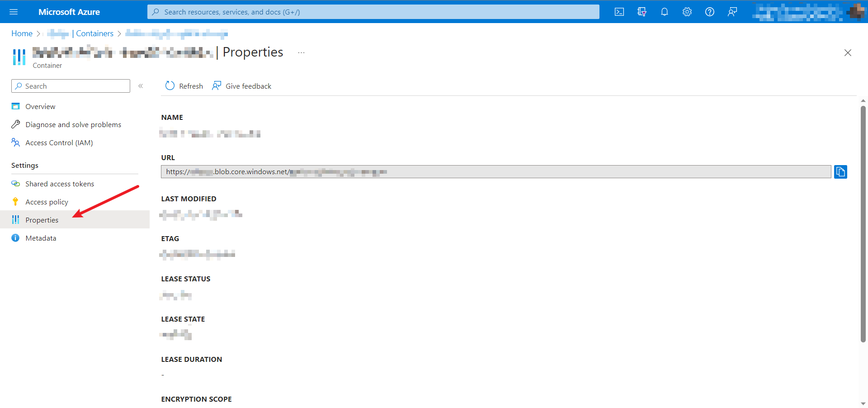The image size is (868, 408).
Task: Open the hamburger portal menu
Action: click(14, 12)
